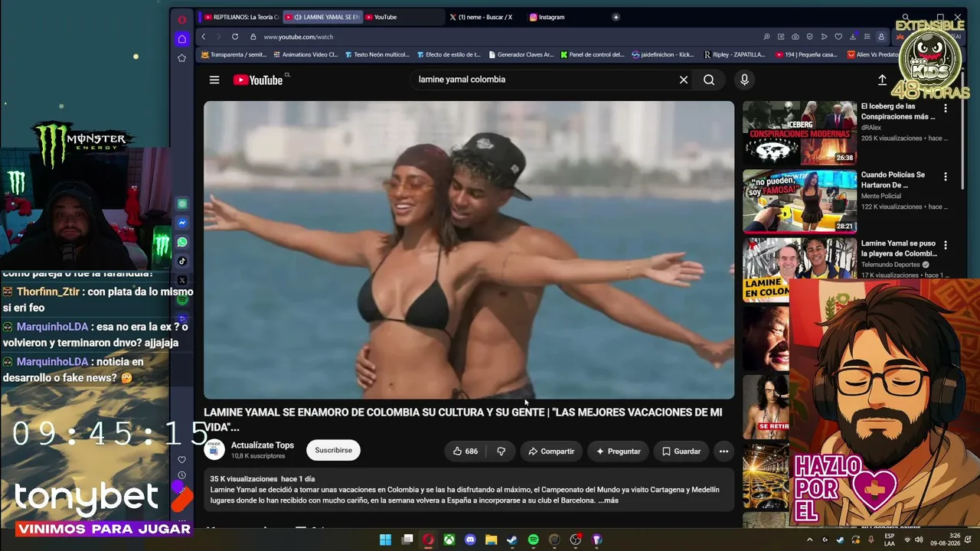Open Spotify from the taskbar
The image size is (980, 551).
[x=533, y=540]
